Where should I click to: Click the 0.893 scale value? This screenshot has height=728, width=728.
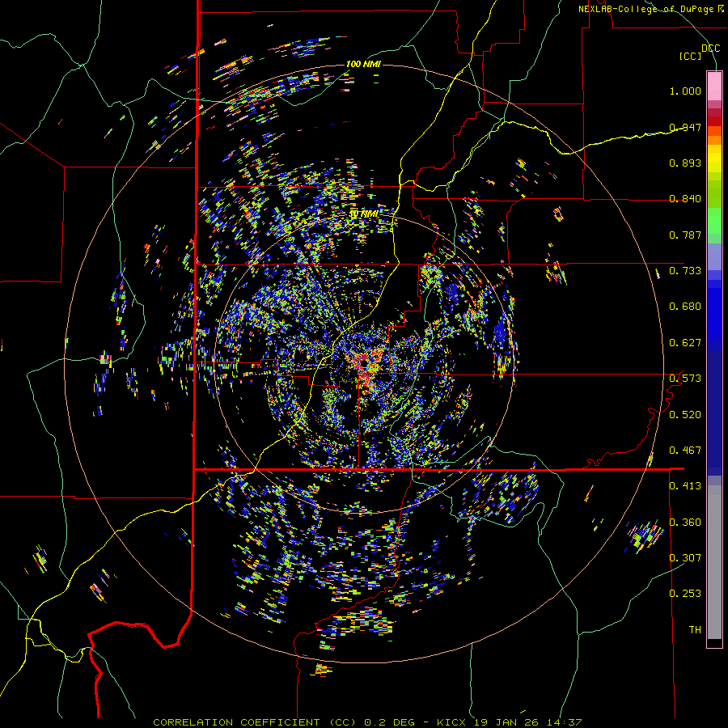pos(685,163)
